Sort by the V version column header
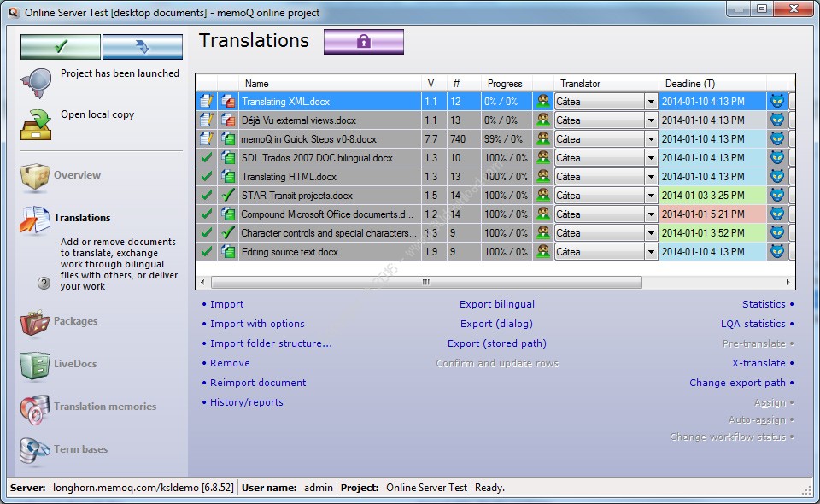Screen dimensions: 820x504 434,84
